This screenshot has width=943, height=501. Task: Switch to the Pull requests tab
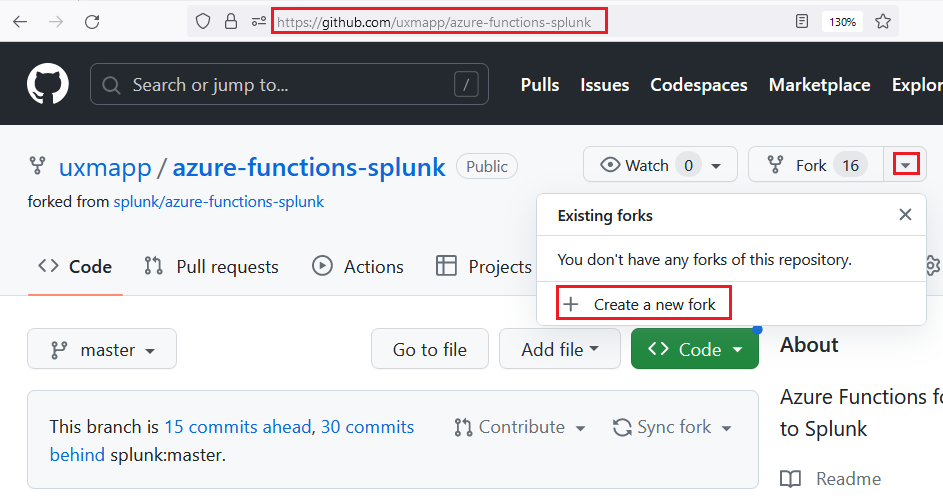(x=211, y=267)
